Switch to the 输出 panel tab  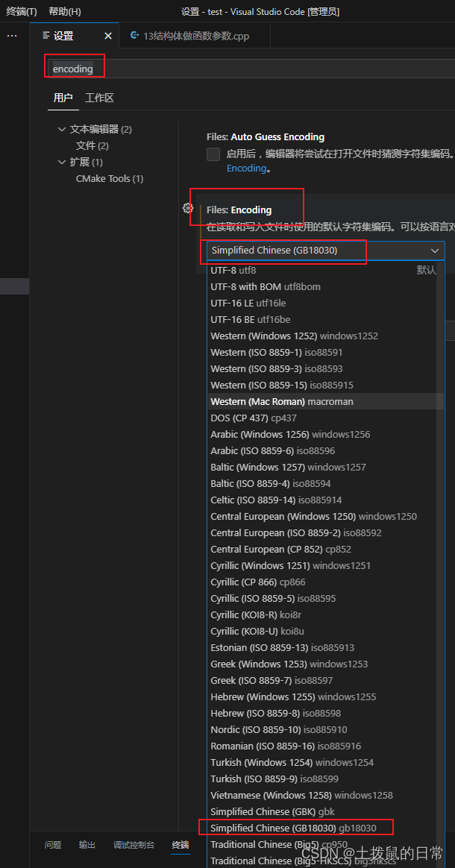pyautogui.click(x=87, y=845)
